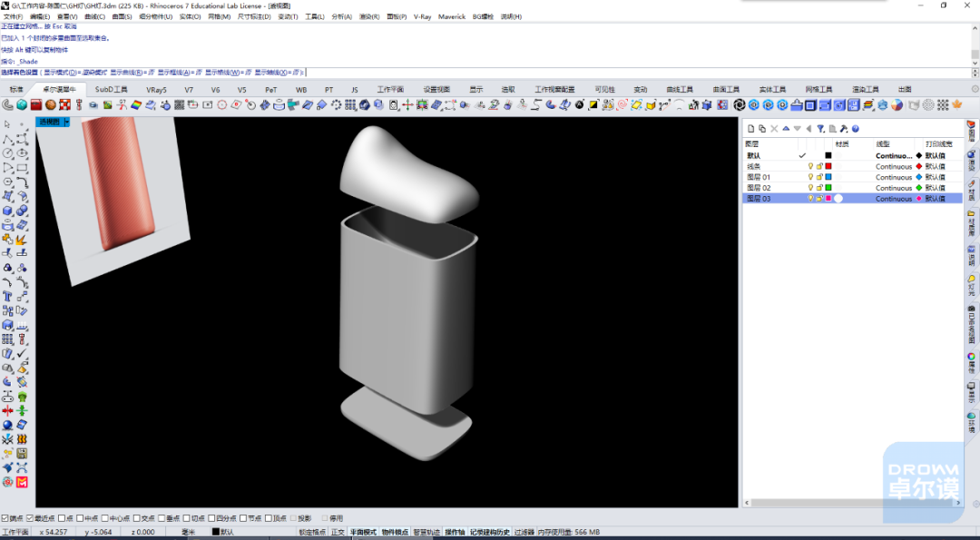The width and height of the screenshot is (980, 540).
Task: Toggle the 最近点 nearest osnap checkbox
Action: pyautogui.click(x=29, y=518)
